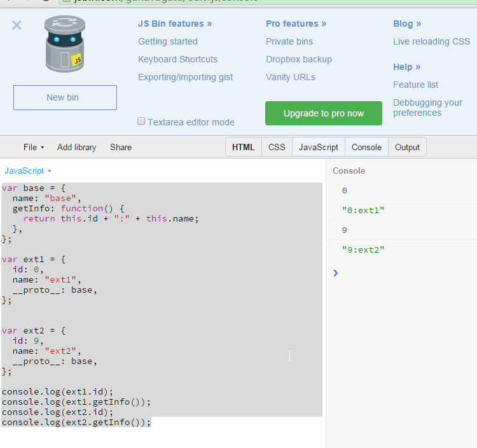
Task: Click line console.log(ext1.id);
Action: pyautogui.click(x=57, y=392)
